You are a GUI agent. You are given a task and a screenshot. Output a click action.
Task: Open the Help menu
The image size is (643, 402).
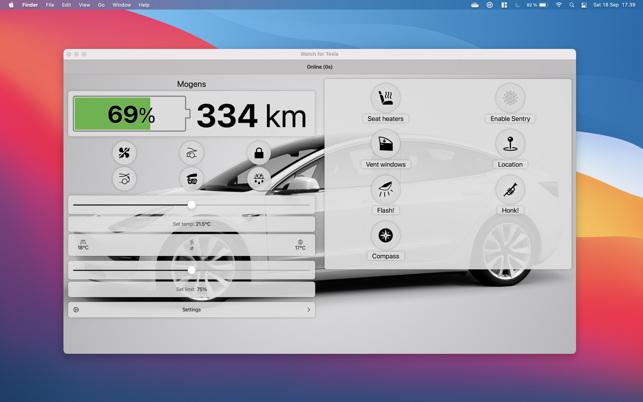[144, 5]
